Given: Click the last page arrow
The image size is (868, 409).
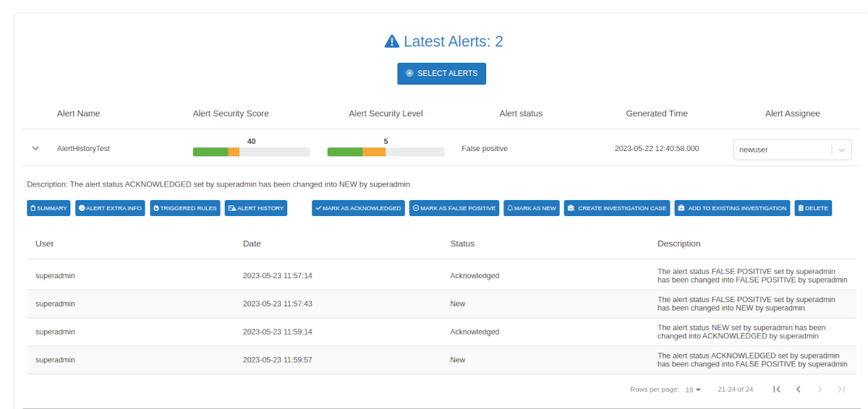Looking at the screenshot, I should click(841, 389).
